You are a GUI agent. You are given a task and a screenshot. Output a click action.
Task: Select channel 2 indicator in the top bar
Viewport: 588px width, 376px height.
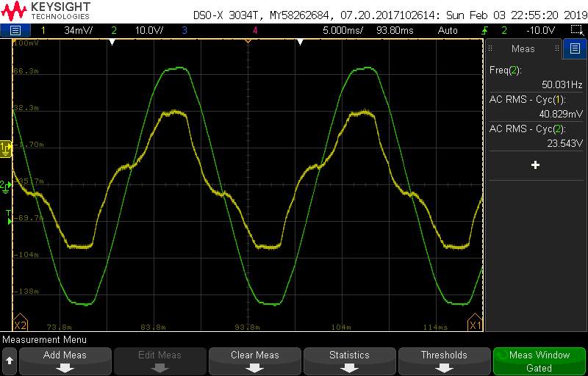tap(114, 30)
